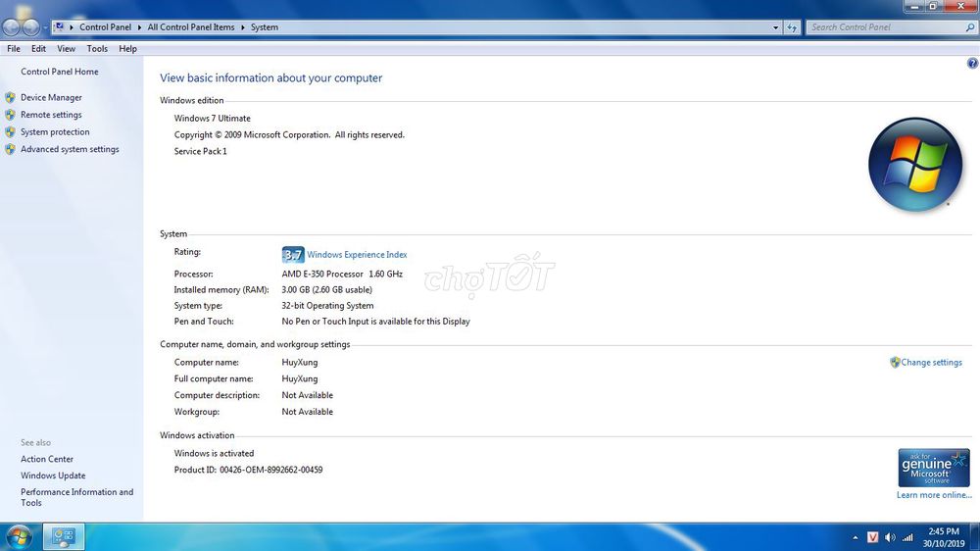Show hidden tray icons arrow

coord(855,538)
